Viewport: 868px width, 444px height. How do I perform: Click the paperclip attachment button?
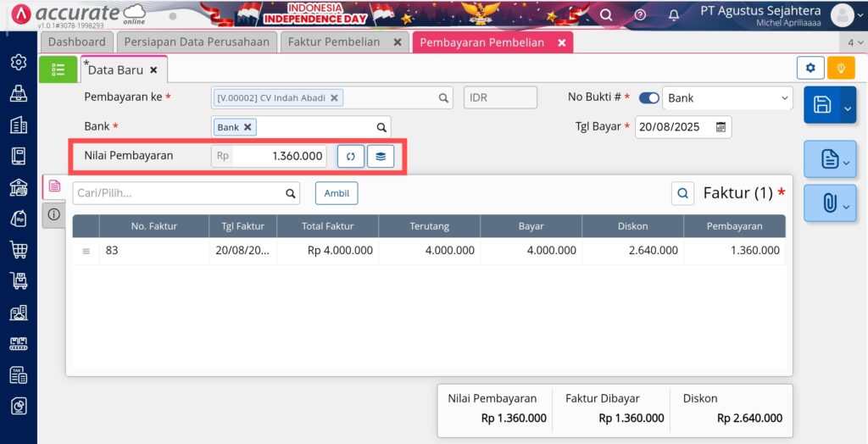point(829,203)
